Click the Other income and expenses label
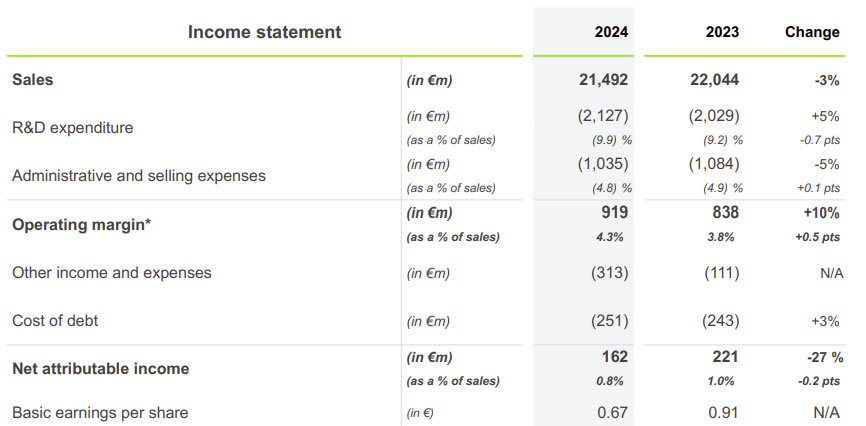Screen dimensions: 866x426 point(111,272)
